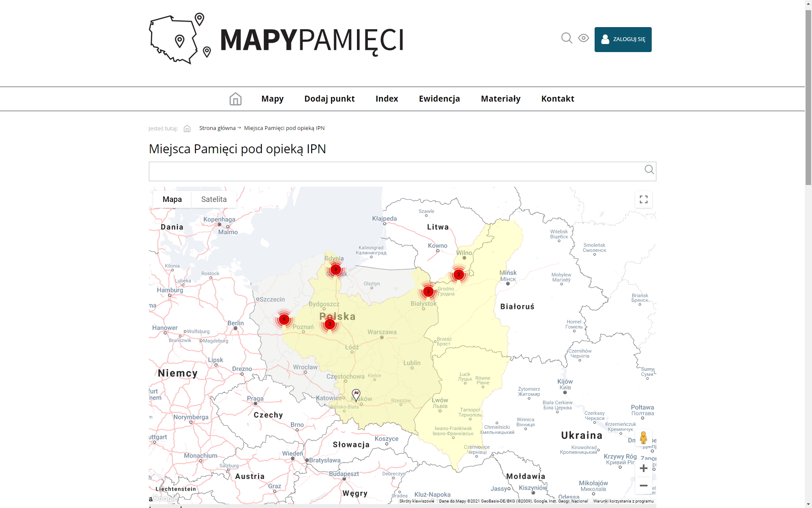Click the header search magnifier icon

pos(567,38)
